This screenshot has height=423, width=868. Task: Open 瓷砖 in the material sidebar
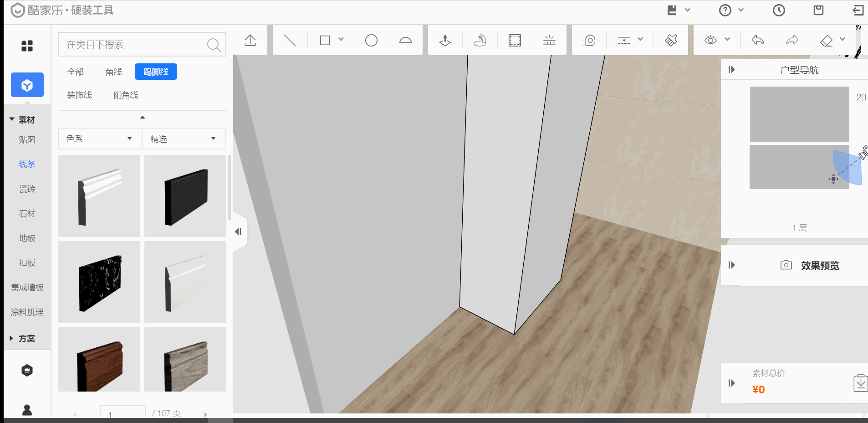click(27, 189)
